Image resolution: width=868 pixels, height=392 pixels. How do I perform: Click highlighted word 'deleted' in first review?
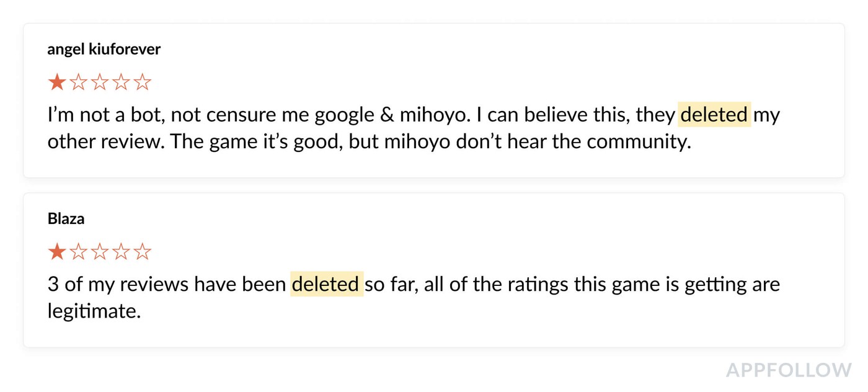click(x=714, y=115)
